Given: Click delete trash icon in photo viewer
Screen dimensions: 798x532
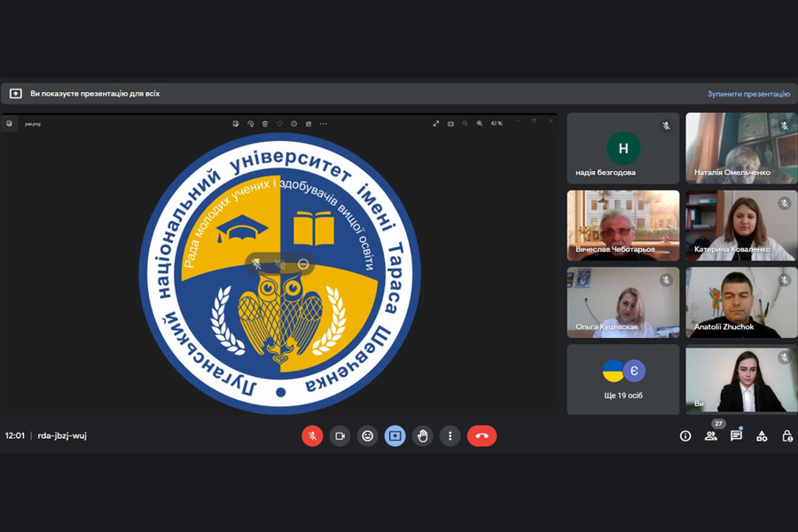Looking at the screenshot, I should click(x=264, y=124).
